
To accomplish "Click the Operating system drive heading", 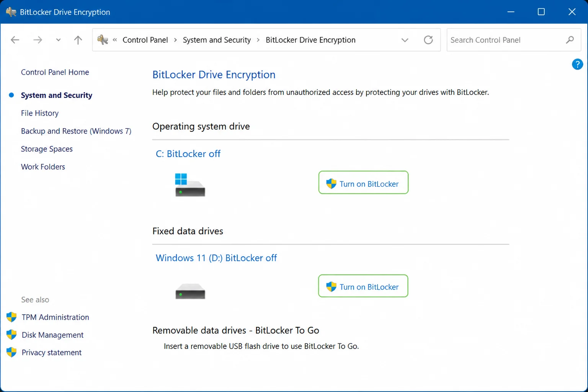I will [x=201, y=126].
